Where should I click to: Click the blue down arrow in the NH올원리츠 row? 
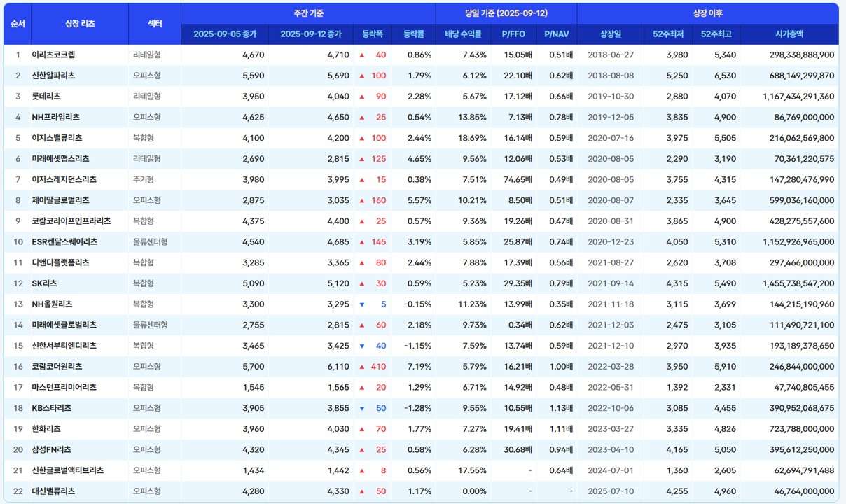[x=362, y=304]
